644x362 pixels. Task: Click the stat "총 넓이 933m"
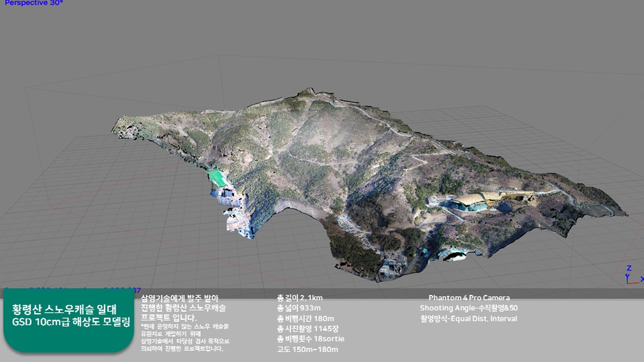tap(299, 308)
